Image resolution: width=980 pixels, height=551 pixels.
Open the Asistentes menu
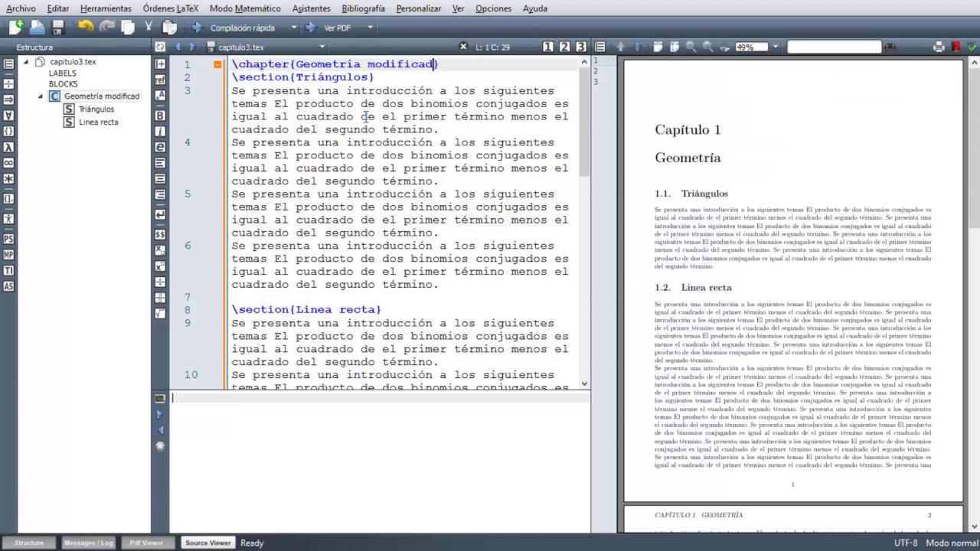312,8
